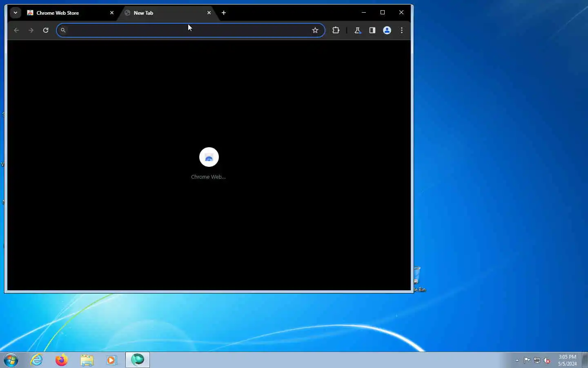The image size is (588, 368).
Task: Close the New Tab tab
Action: coord(209,13)
